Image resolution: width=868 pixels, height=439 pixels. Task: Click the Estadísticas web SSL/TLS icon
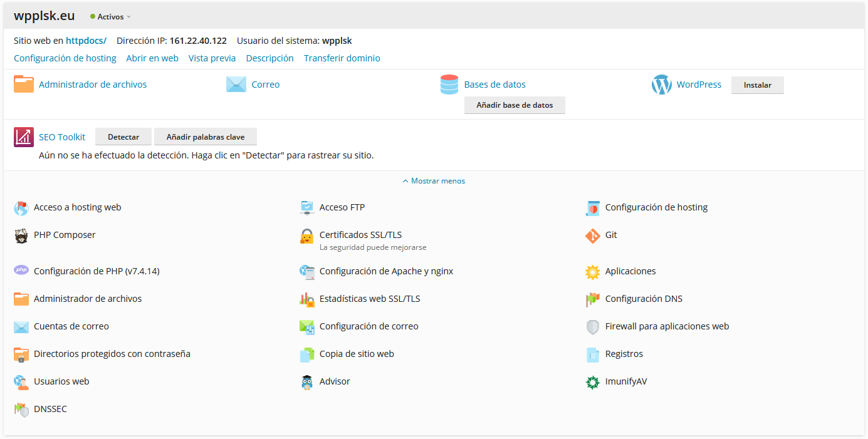(x=306, y=299)
